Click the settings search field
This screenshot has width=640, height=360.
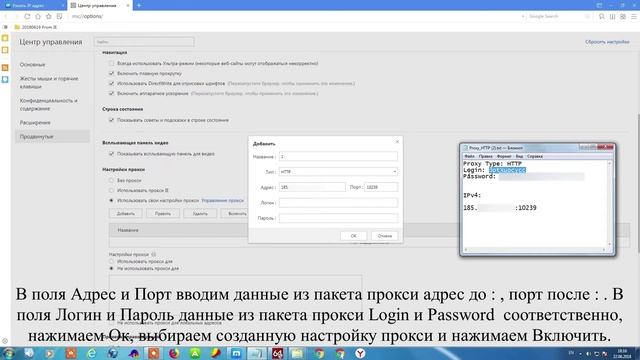coord(144,42)
